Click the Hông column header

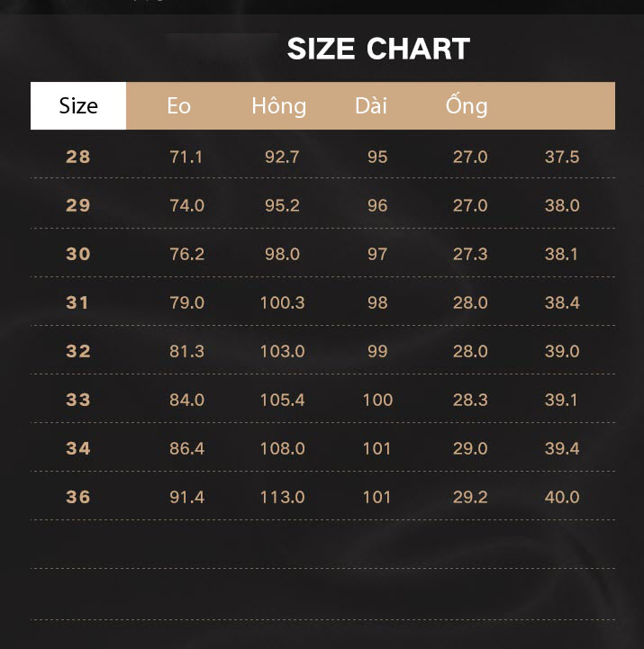click(279, 106)
